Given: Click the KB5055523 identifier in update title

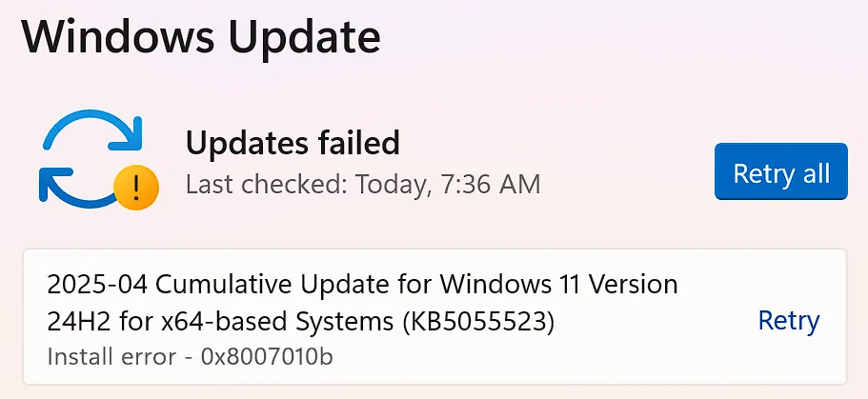Looking at the screenshot, I should (479, 323).
